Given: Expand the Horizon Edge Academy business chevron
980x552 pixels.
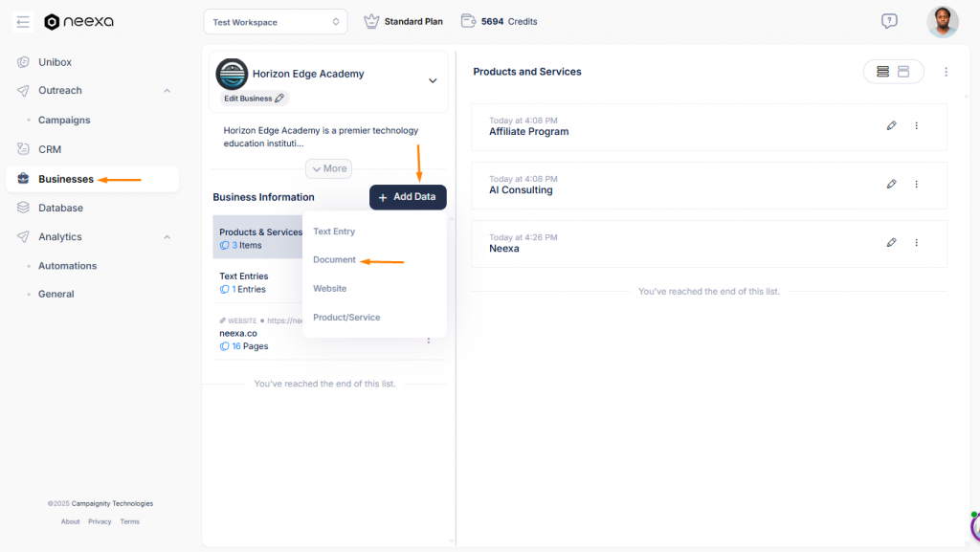Looking at the screenshot, I should point(433,81).
